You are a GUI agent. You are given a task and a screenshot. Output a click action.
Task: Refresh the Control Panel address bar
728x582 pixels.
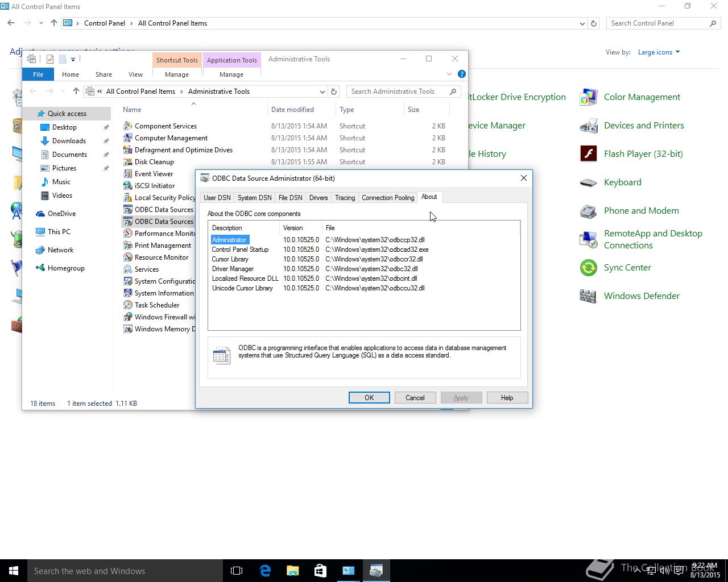(594, 23)
